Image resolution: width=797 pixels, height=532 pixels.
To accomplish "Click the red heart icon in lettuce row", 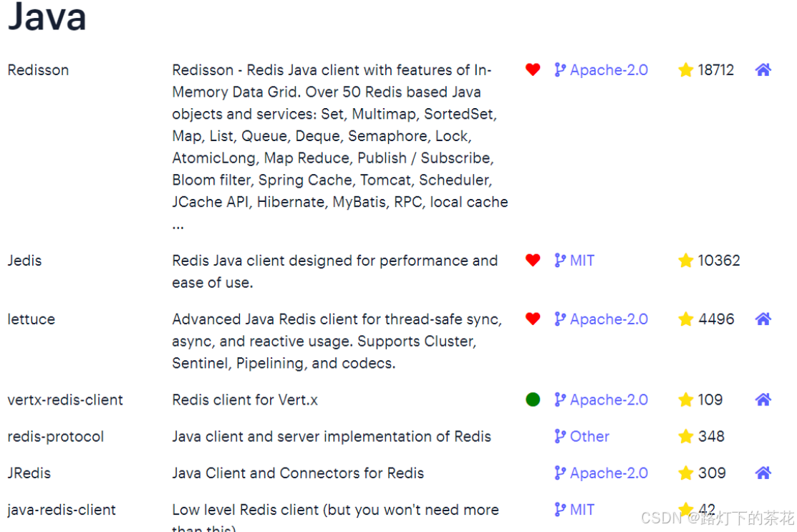I will 533,319.
